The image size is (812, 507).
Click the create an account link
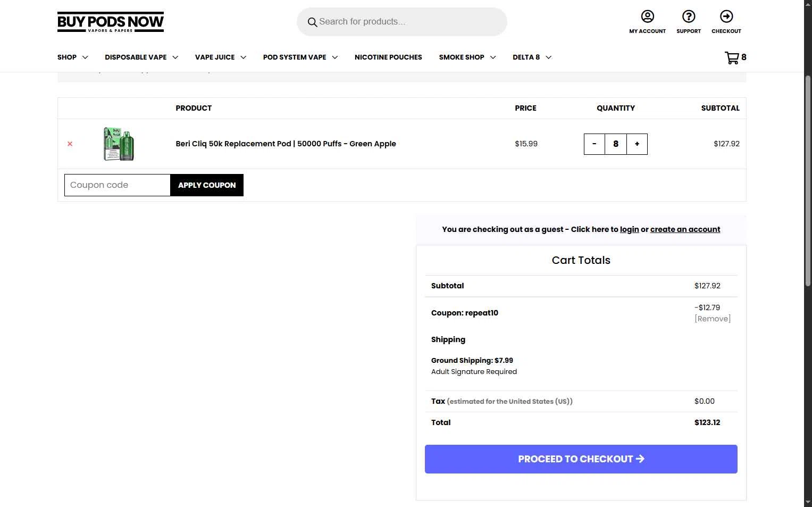point(685,229)
